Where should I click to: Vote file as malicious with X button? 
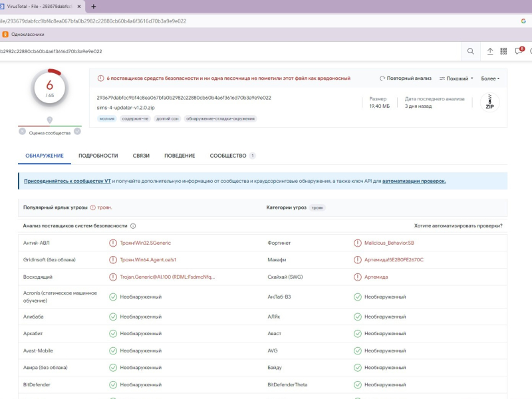(23, 132)
